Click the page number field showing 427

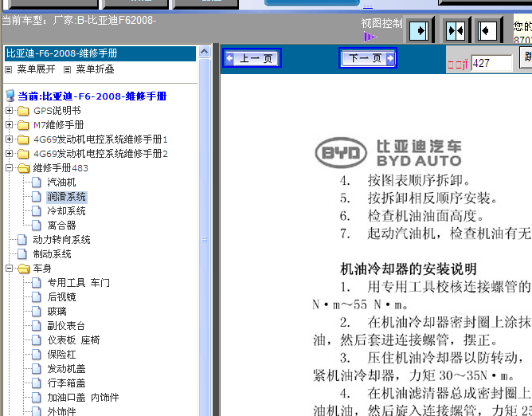(491, 63)
